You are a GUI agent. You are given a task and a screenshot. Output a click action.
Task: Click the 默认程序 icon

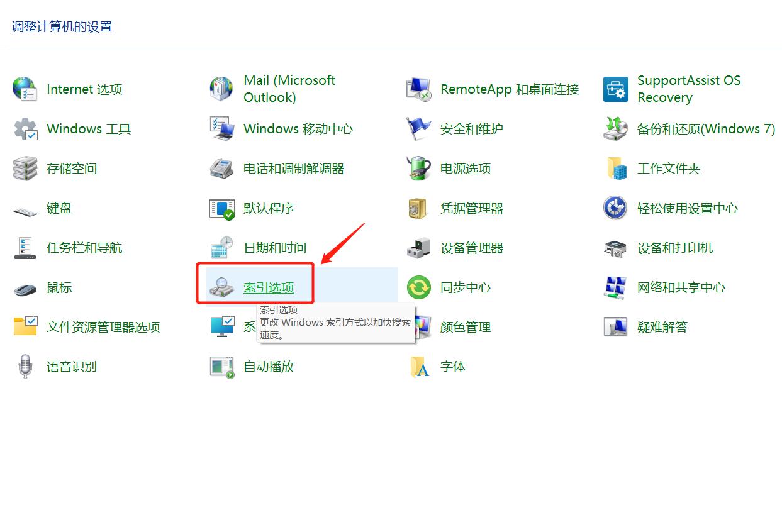[x=221, y=208]
